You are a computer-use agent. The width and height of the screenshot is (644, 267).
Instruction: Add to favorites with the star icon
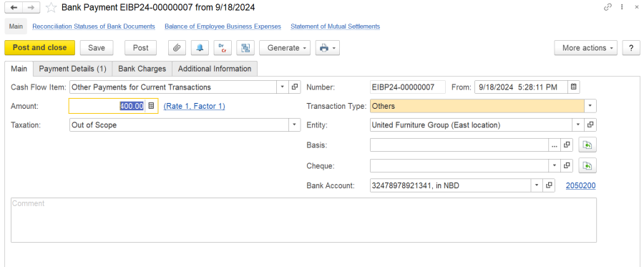pos(51,7)
